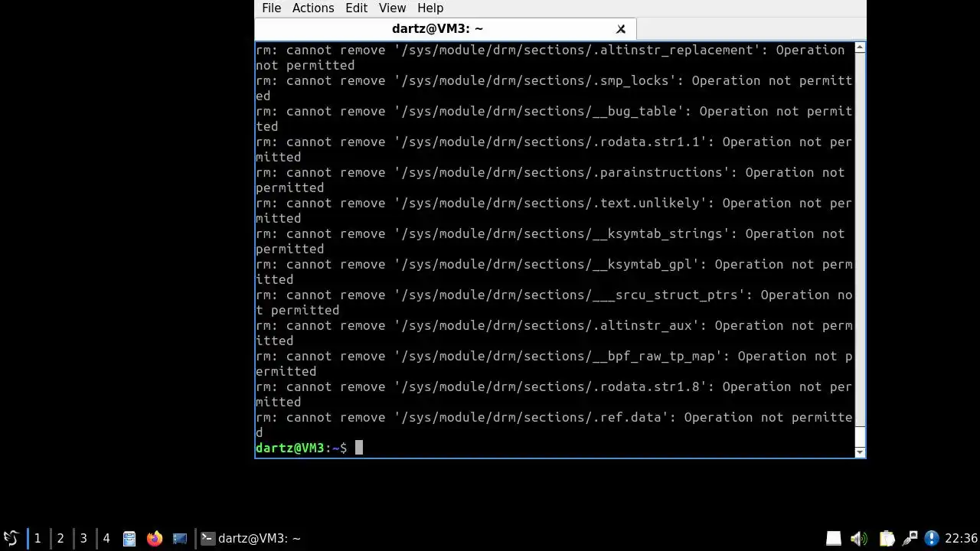Click the '.rodata.str1.8' error line
This screenshot has width=980, height=551.
[x=554, y=394]
